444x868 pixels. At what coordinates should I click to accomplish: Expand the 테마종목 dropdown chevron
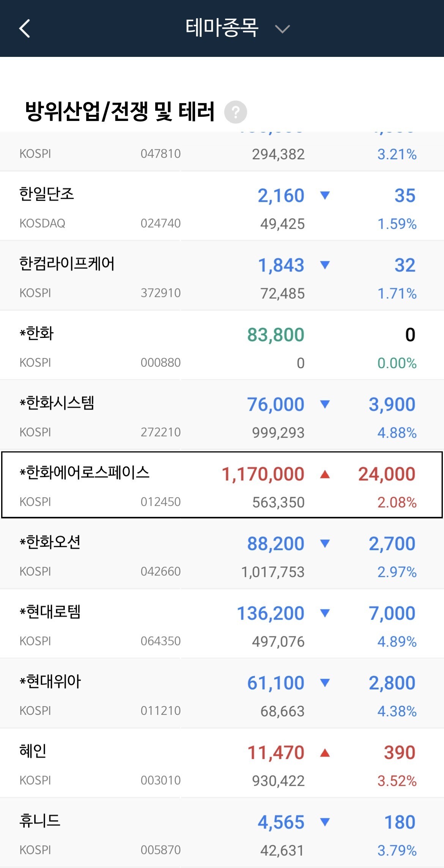pyautogui.click(x=282, y=29)
